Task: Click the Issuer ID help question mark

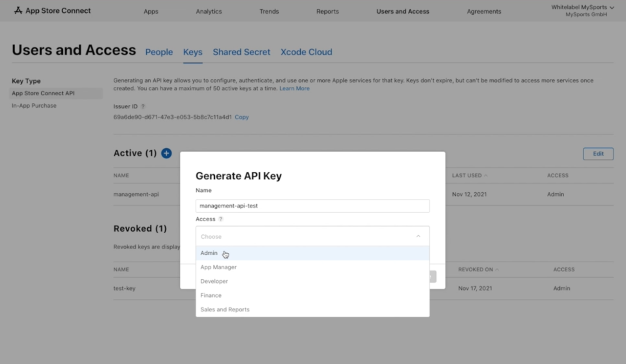Action: click(x=143, y=106)
